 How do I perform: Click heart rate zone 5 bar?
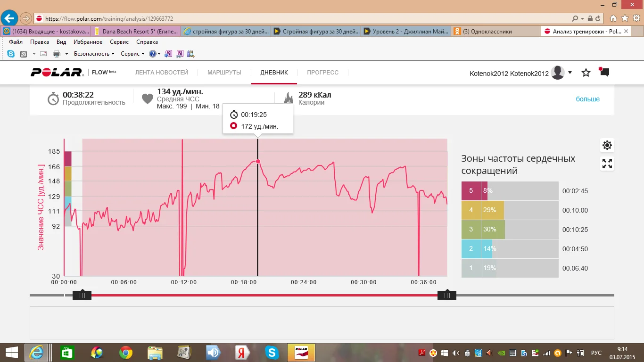(x=510, y=191)
